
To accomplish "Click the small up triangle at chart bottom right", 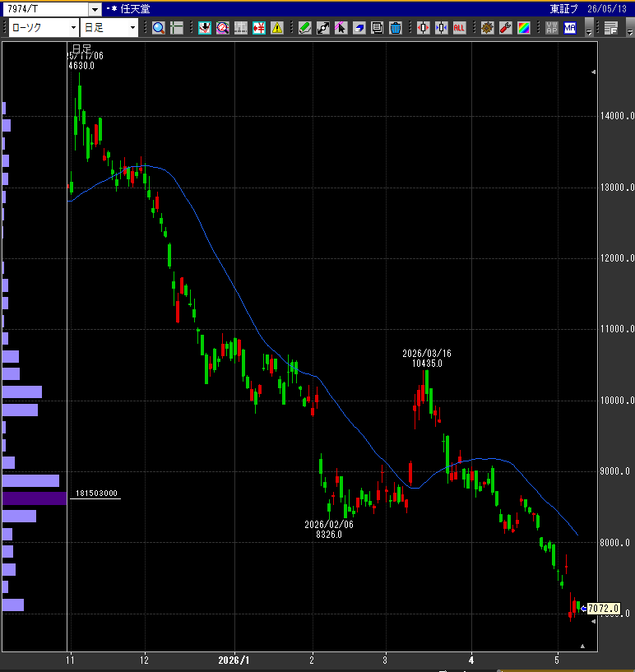I will click(582, 647).
